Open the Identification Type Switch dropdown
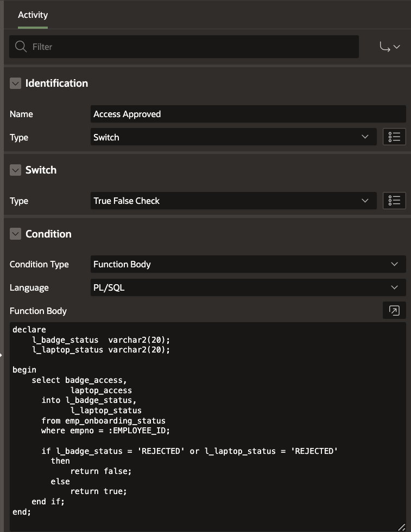 pyautogui.click(x=233, y=137)
